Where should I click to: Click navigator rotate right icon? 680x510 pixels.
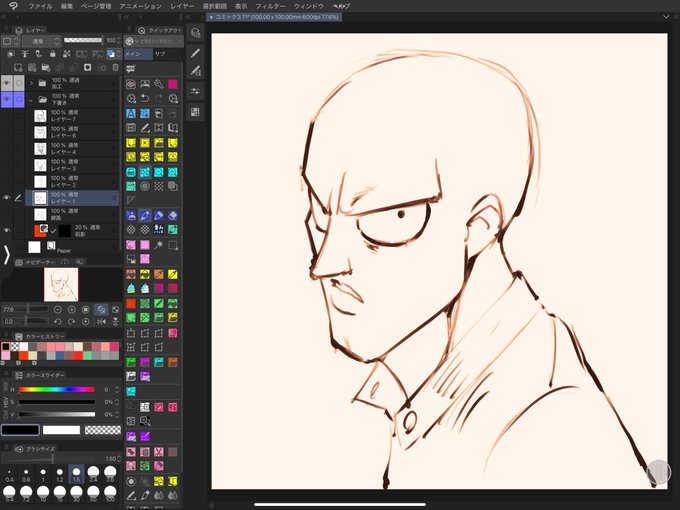point(72,322)
